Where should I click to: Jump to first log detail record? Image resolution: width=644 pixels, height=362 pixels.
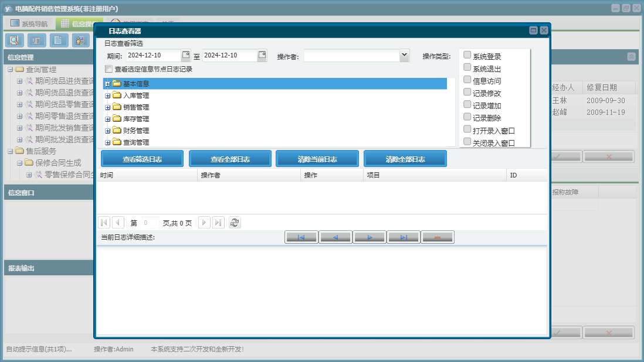pos(301,237)
